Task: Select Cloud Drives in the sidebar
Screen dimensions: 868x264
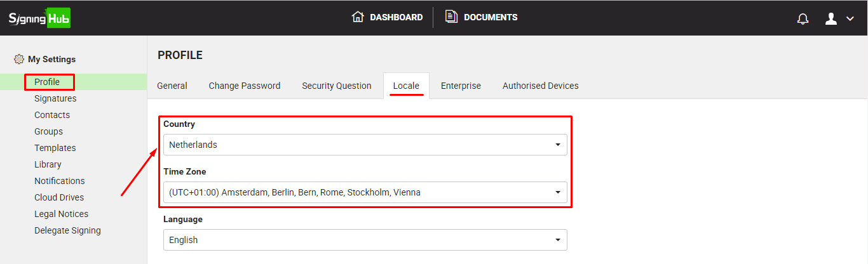Action: pyautogui.click(x=59, y=197)
